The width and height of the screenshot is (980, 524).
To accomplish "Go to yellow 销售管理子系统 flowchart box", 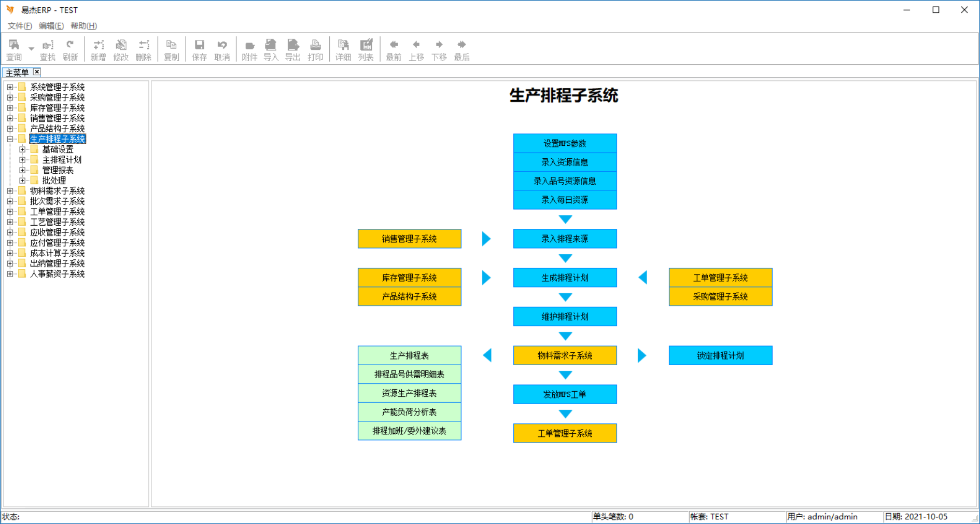I will [x=410, y=239].
